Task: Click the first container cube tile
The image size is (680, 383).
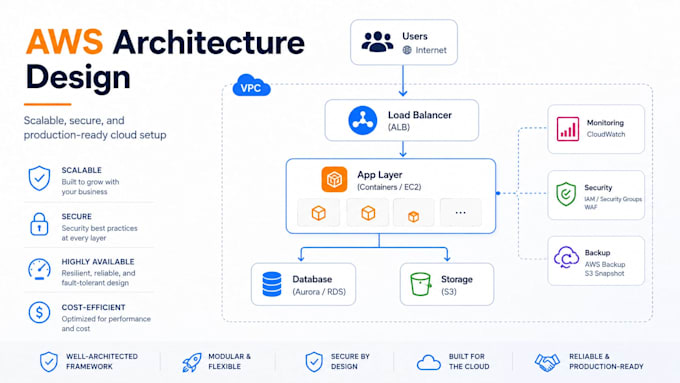Action: click(319, 213)
